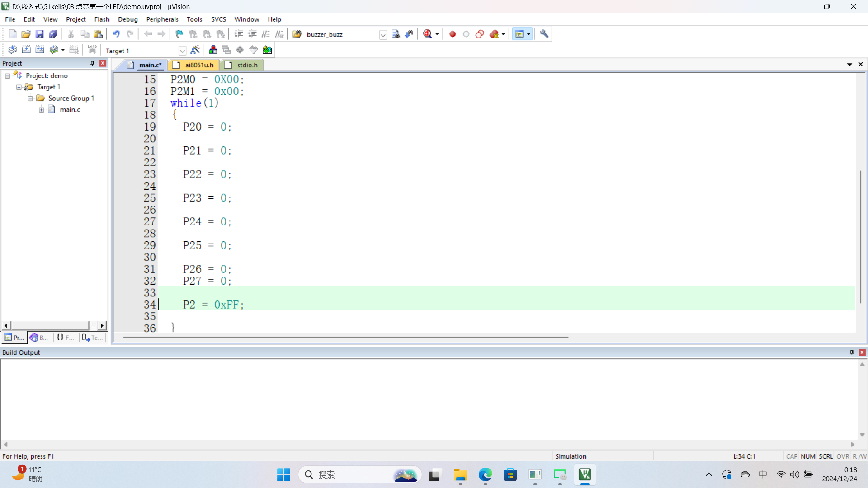Toggle OVR overwrite mode in status bar
Image resolution: width=868 pixels, height=488 pixels.
pyautogui.click(x=843, y=456)
